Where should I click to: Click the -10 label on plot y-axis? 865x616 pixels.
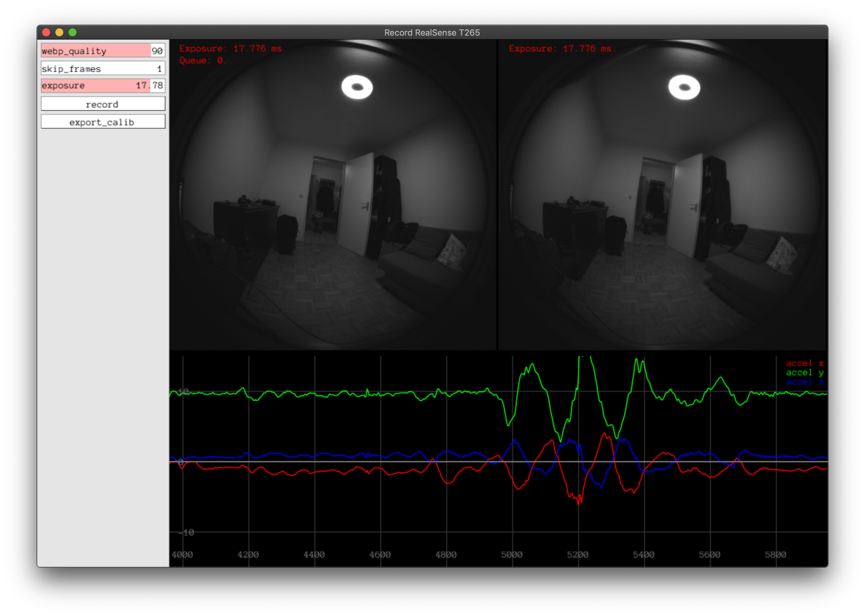[187, 533]
